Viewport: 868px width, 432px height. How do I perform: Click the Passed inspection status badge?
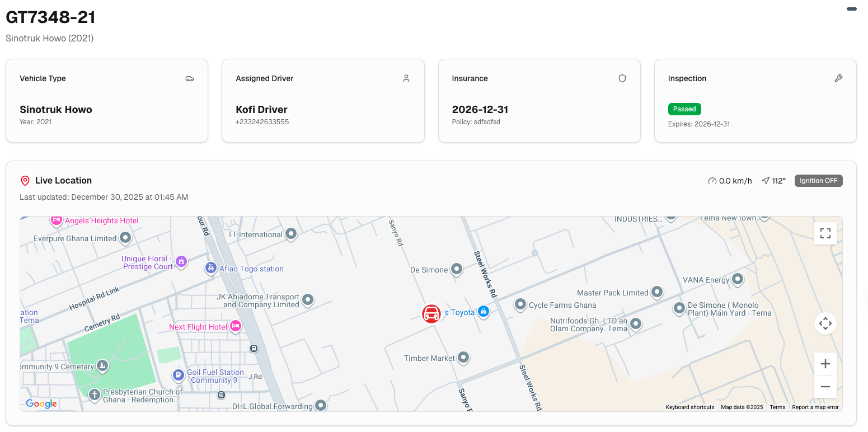click(684, 109)
